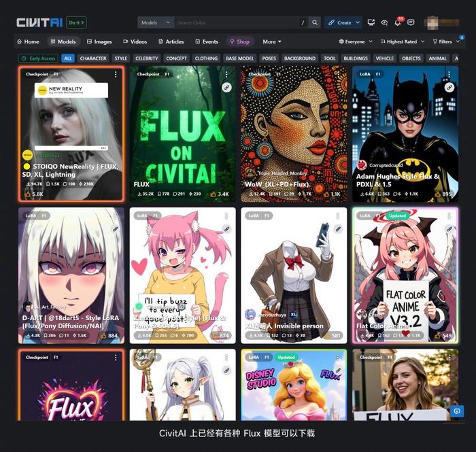Image resolution: width=476 pixels, height=452 pixels.
Task: Click thumbs-up 5.8K on STOIQO card
Action: (x=34, y=194)
